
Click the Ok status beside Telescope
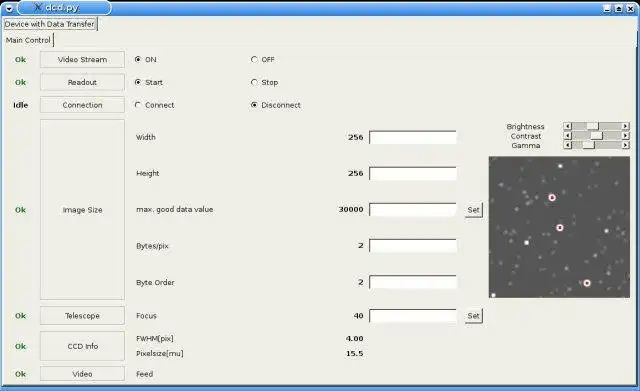20,315
